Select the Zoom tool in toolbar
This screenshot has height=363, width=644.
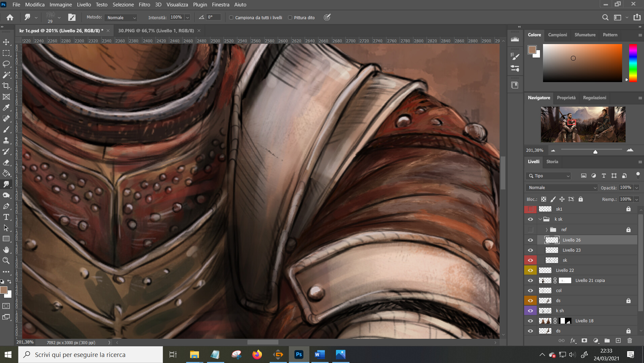tap(6, 260)
